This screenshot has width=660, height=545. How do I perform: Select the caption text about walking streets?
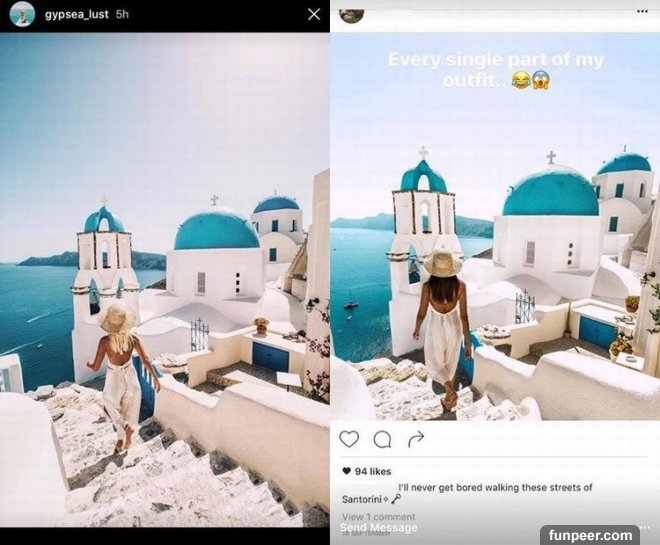point(467,493)
